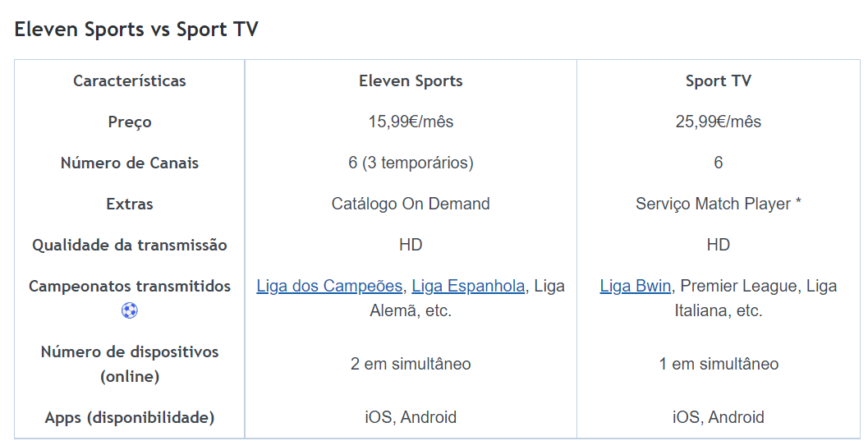Select the Apps (disponibilidade) label

[x=130, y=417]
